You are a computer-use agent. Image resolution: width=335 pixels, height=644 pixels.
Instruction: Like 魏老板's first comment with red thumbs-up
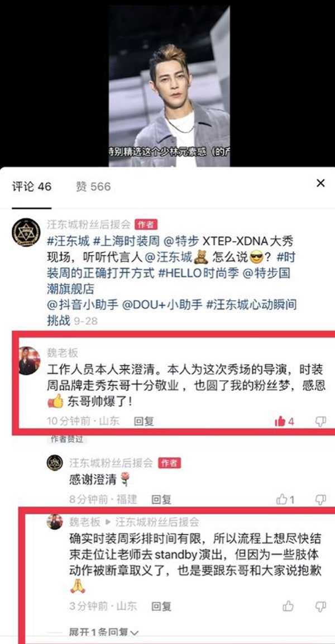[x=280, y=421]
